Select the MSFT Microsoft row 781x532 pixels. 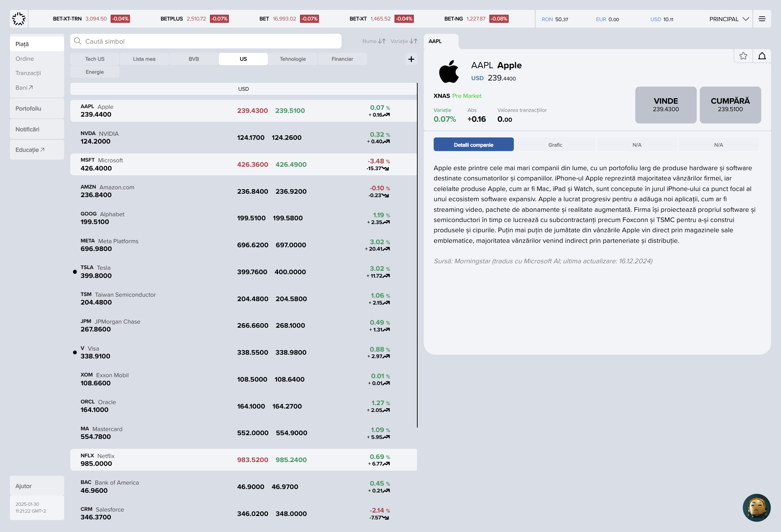pos(243,164)
